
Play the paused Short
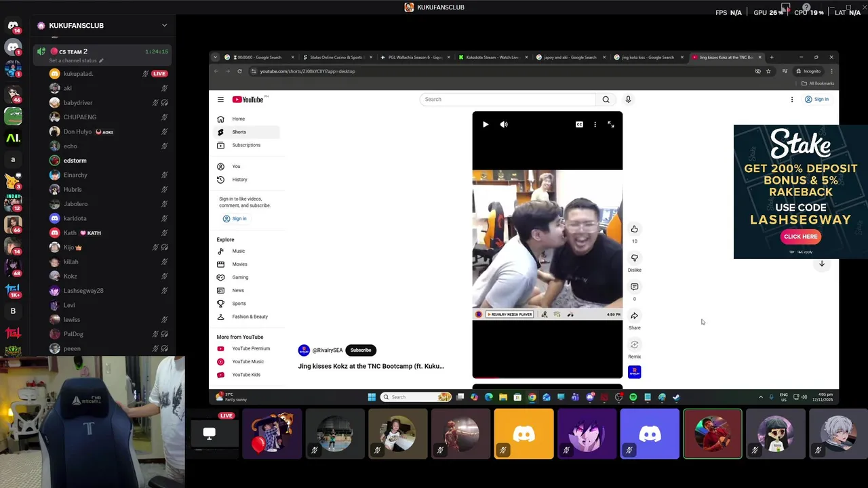point(486,125)
